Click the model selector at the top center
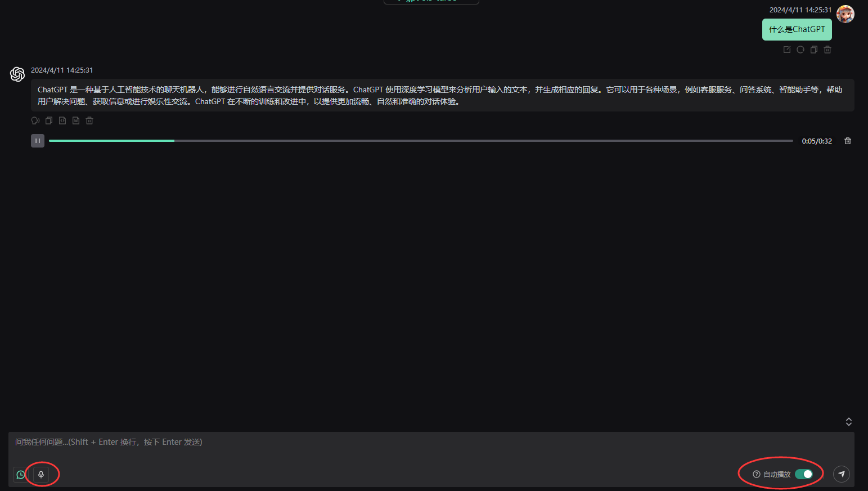Image resolution: width=868 pixels, height=491 pixels. tap(431, 2)
